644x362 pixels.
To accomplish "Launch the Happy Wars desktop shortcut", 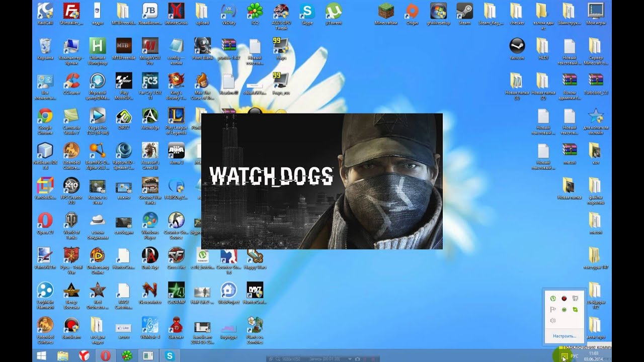I will pyautogui.click(x=255, y=258).
